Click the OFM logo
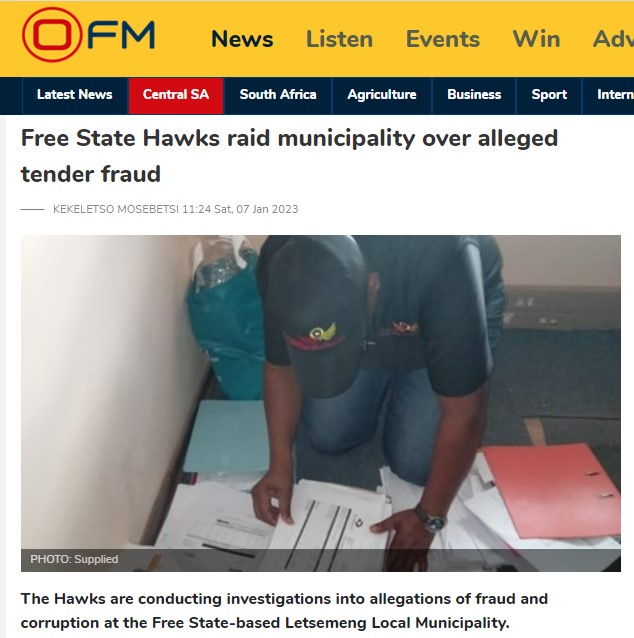The width and height of the screenshot is (634, 638). point(88,35)
